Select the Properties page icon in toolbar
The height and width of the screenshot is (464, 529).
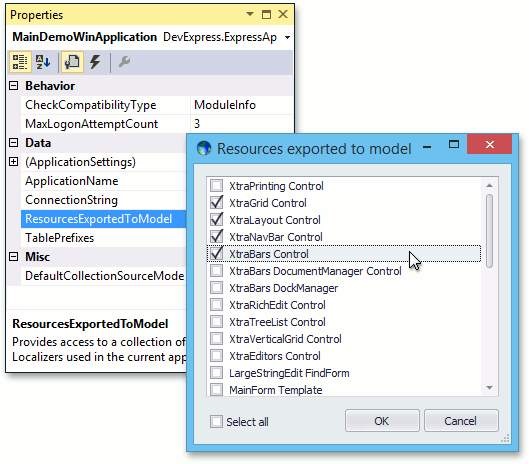click(72, 62)
